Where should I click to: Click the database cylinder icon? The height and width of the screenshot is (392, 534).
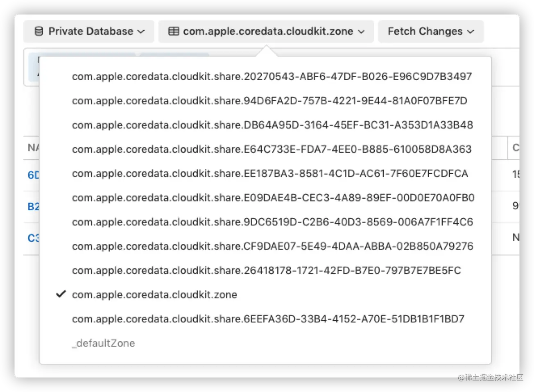[x=39, y=32]
